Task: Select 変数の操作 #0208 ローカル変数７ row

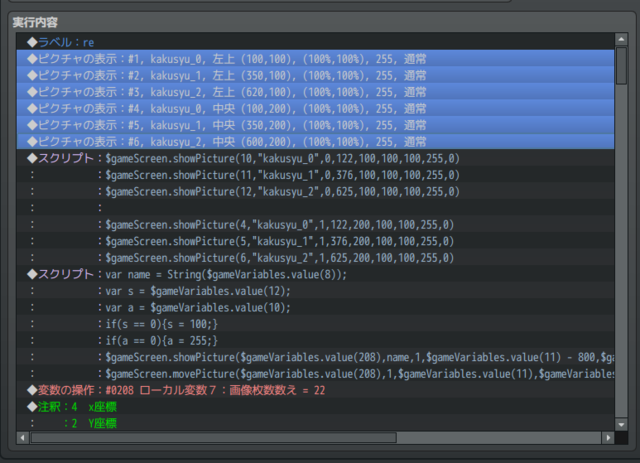Action: (315, 390)
